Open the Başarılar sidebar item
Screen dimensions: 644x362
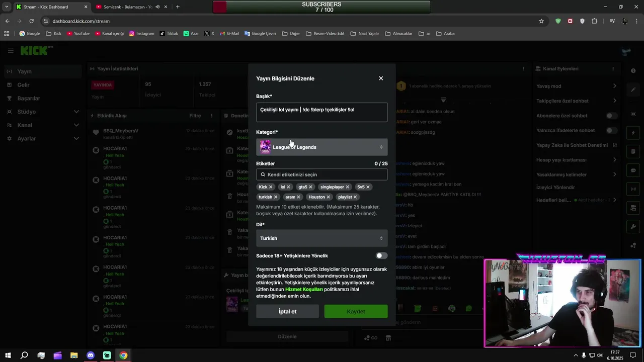[x=42, y=99]
